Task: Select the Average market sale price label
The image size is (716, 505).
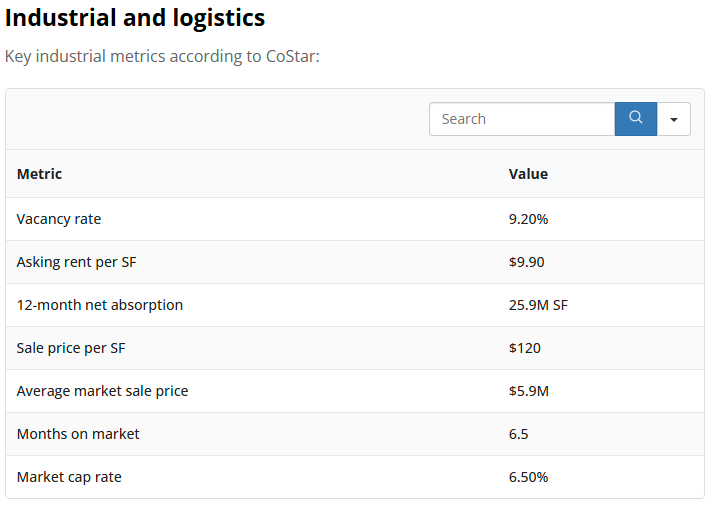Action: tap(102, 391)
